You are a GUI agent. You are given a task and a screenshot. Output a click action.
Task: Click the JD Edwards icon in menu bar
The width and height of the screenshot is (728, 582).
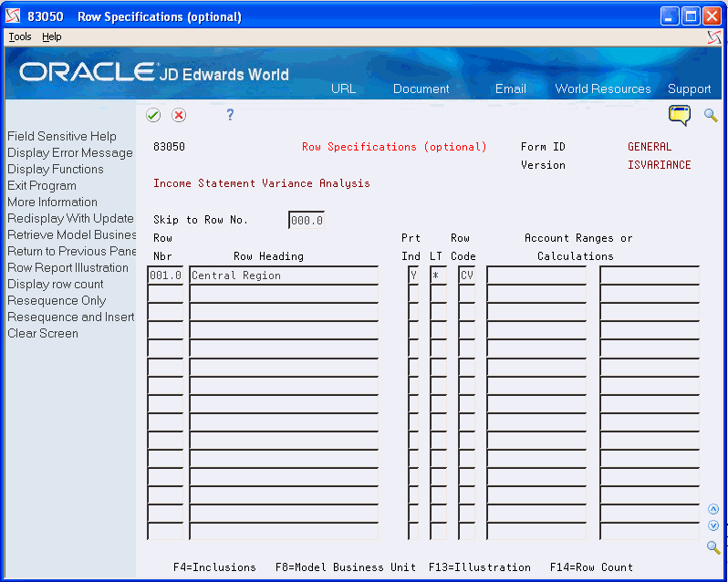pos(714,36)
